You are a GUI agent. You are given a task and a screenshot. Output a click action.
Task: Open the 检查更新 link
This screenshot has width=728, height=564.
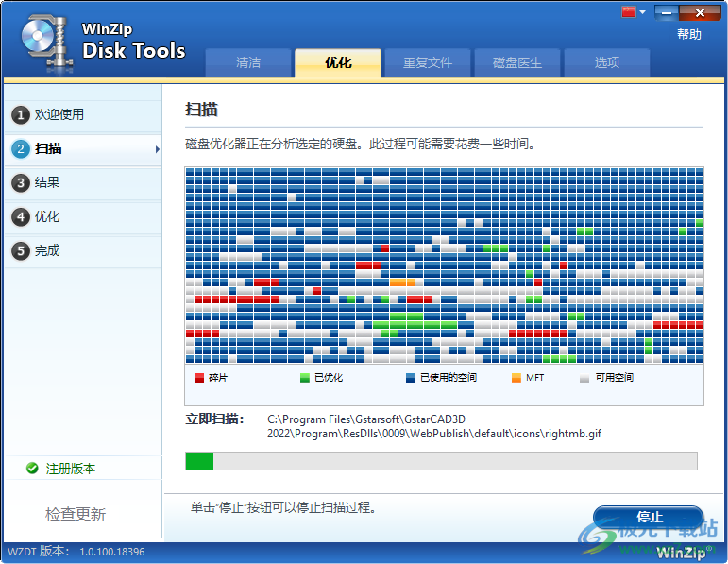[x=76, y=514]
